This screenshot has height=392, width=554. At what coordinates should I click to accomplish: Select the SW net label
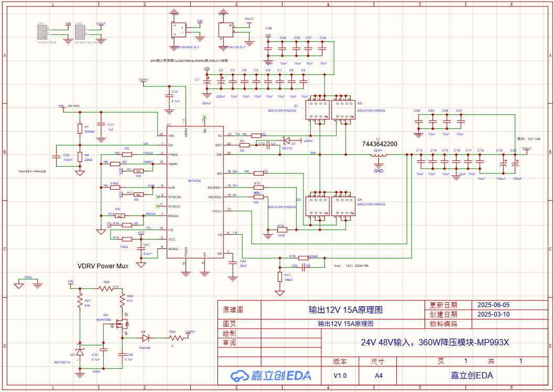[313, 153]
